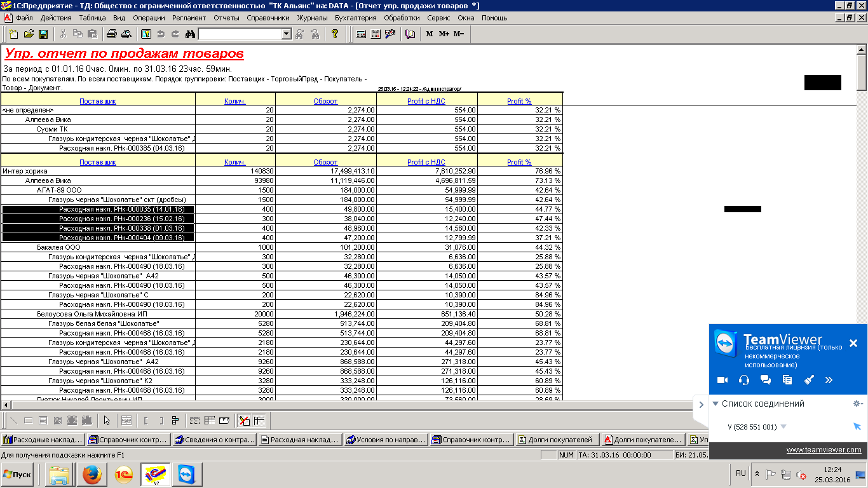Open the syntax assistant book icon
This screenshot has width=868, height=488.
point(410,34)
